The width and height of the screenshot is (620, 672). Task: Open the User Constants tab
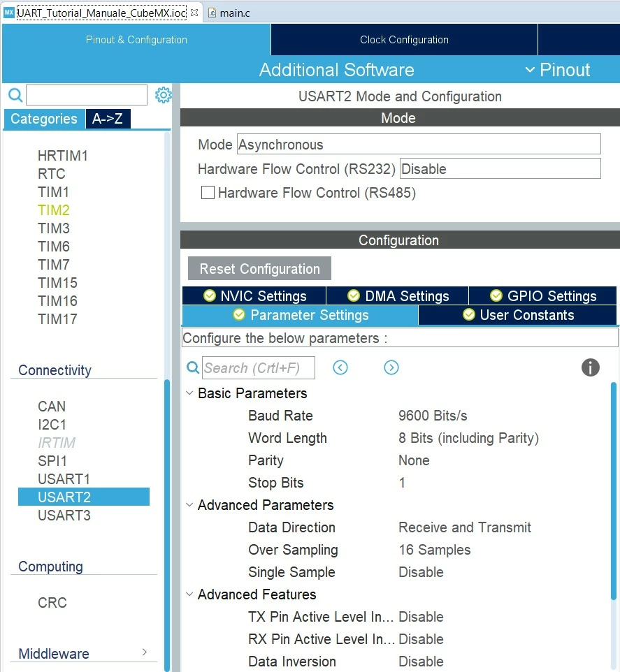[x=517, y=315]
